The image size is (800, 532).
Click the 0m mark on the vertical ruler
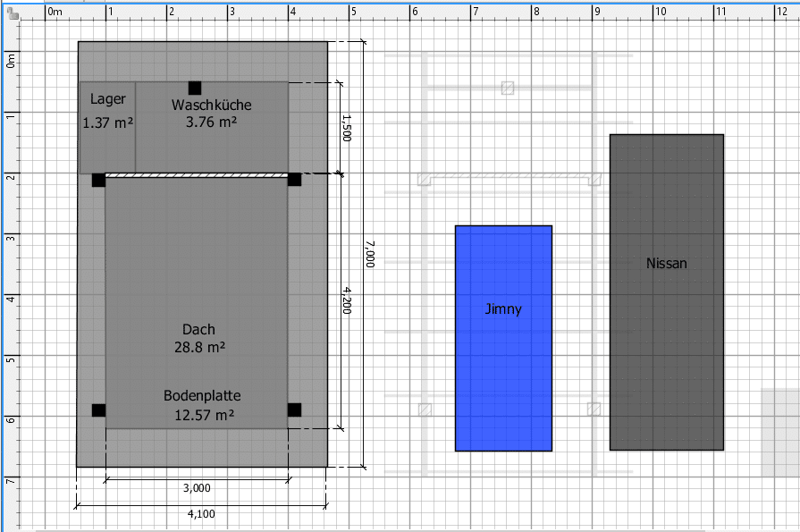[11, 62]
